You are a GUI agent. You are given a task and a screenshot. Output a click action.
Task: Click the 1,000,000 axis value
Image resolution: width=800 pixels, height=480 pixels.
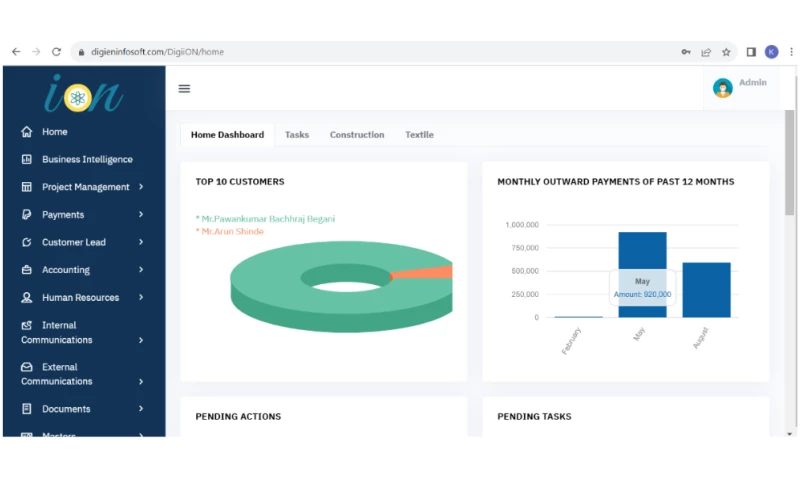522,224
